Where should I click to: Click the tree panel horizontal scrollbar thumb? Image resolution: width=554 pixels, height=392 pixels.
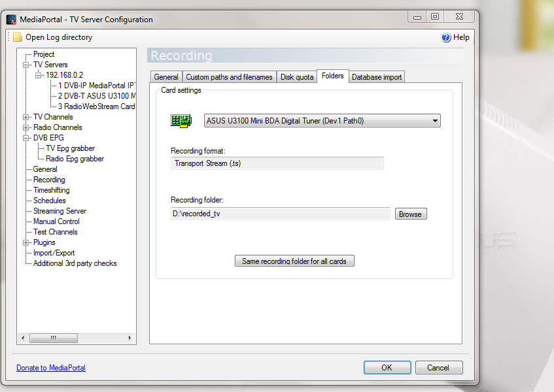click(54, 338)
